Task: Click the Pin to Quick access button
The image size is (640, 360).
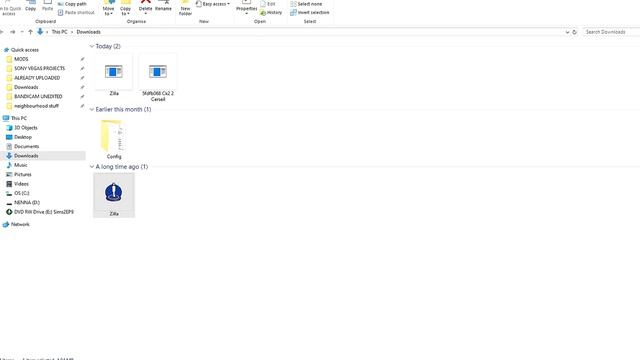Action: pos(9,8)
